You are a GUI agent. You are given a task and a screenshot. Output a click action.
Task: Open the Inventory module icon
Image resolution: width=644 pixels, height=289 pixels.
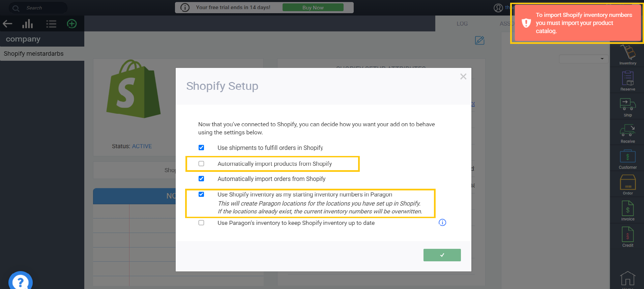coord(627,55)
